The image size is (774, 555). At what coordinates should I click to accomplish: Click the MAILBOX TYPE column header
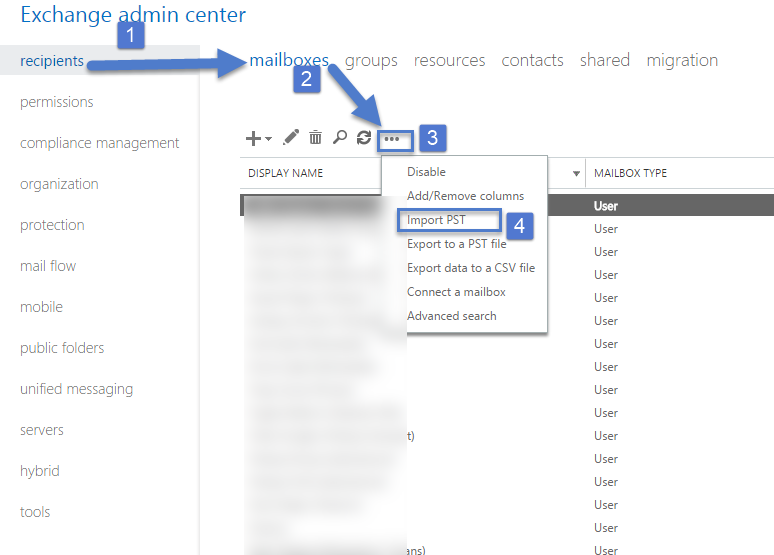630,173
